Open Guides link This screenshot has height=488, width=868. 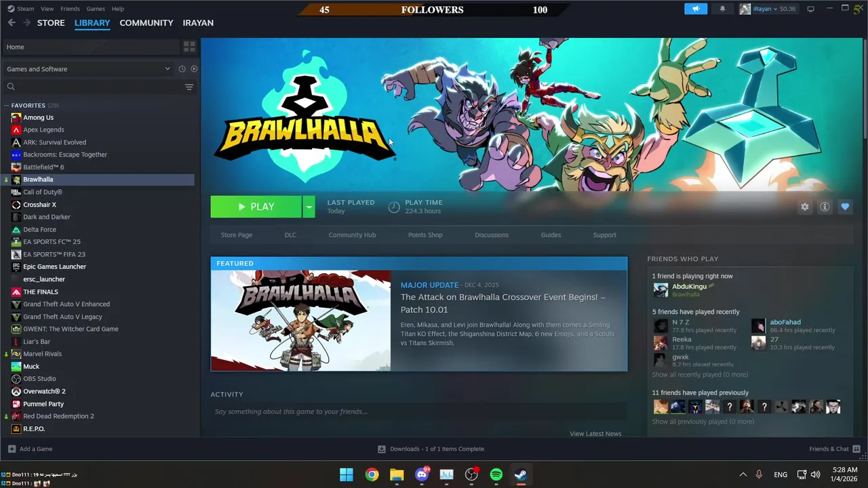[x=551, y=235]
